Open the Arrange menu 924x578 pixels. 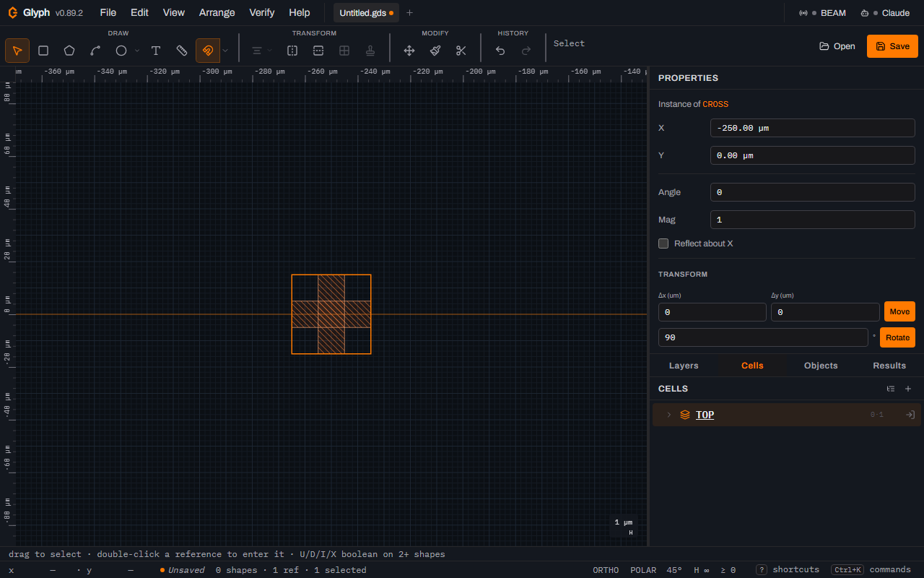(x=217, y=13)
